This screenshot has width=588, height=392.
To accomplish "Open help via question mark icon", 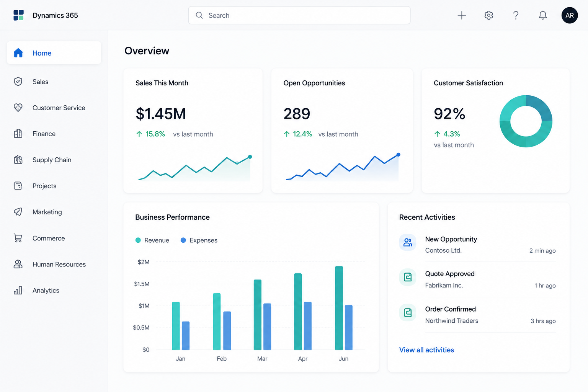I will 516,15.
